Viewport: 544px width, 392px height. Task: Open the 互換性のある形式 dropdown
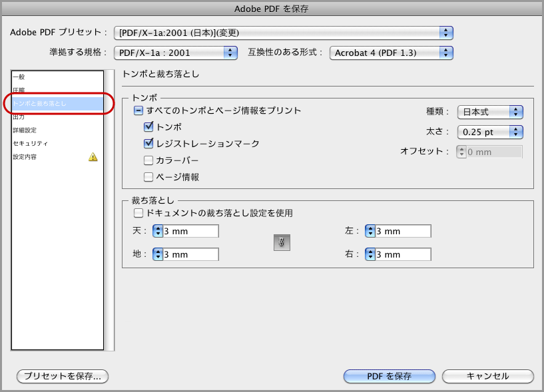tap(392, 53)
